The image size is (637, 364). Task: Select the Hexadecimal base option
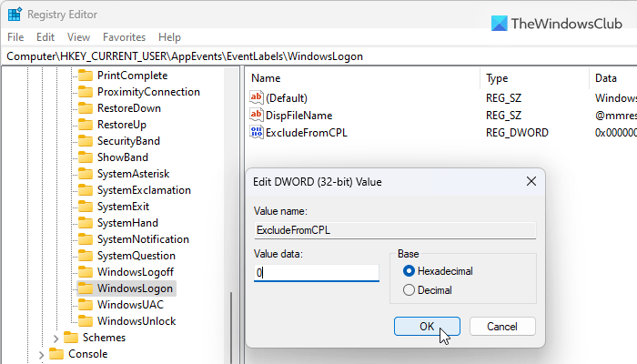pos(409,271)
